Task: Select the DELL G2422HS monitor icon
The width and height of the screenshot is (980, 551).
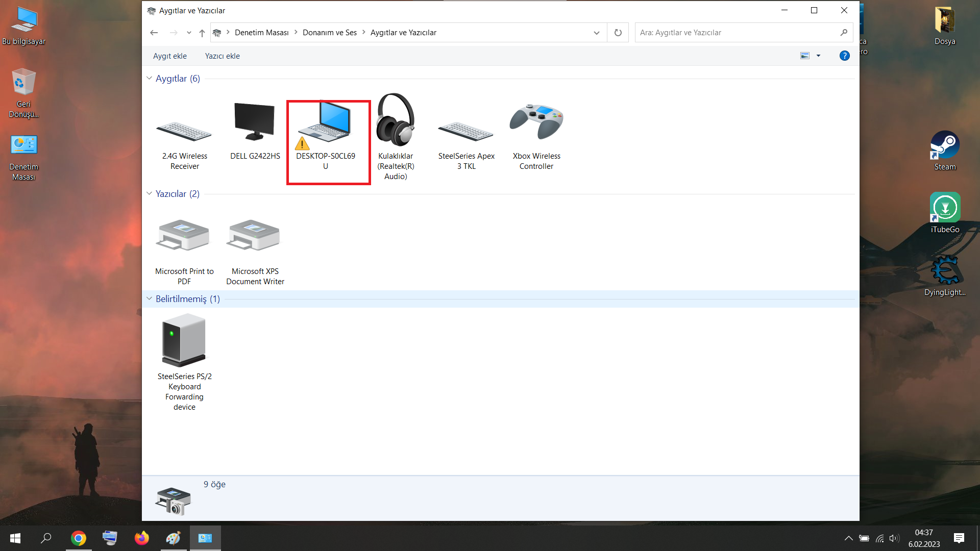Action: pyautogui.click(x=254, y=121)
